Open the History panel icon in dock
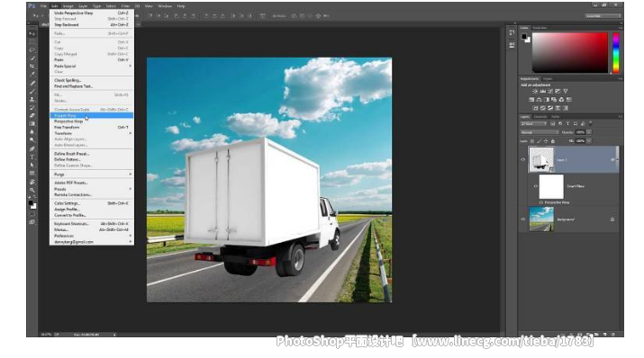The width and height of the screenshot is (644, 358). click(512, 32)
